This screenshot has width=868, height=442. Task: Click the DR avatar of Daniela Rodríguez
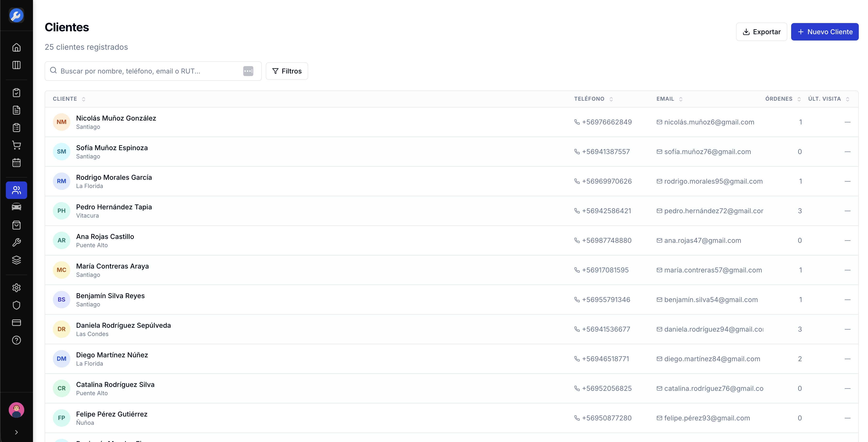click(x=61, y=329)
